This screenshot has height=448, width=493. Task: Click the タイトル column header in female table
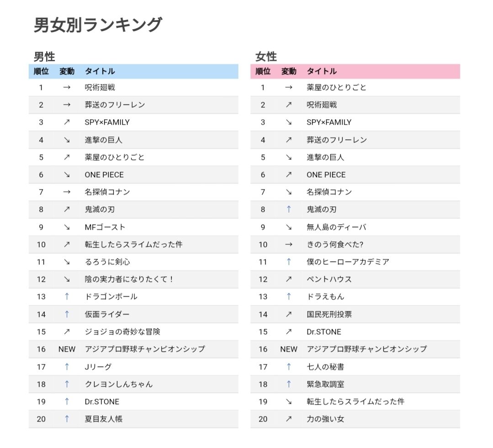(x=322, y=71)
